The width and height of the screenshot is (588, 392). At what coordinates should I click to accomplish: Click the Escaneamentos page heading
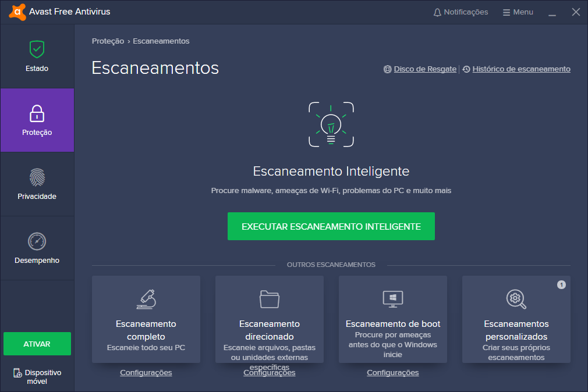[x=155, y=68]
